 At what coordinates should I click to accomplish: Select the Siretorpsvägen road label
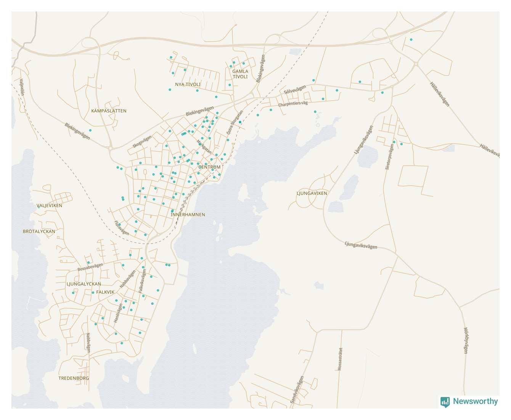coord(389,157)
